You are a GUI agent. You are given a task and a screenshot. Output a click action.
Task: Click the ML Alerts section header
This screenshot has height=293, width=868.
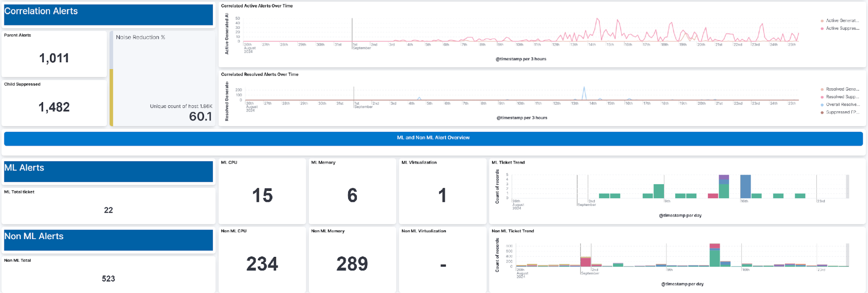[109, 171]
